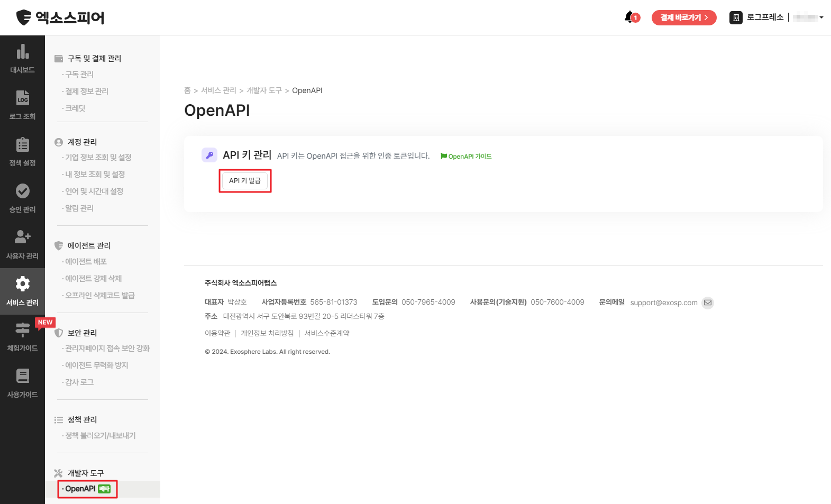Open 알림 관리 menu item
This screenshot has width=831, height=504.
point(79,208)
